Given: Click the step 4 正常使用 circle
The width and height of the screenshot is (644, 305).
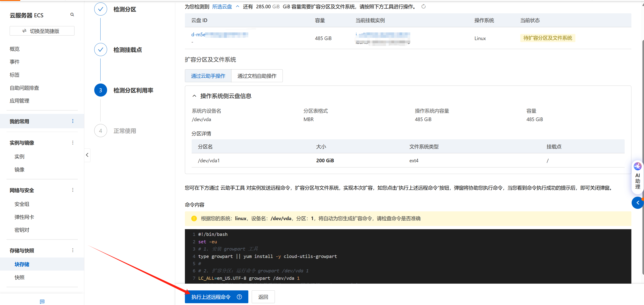Looking at the screenshot, I should [x=101, y=131].
